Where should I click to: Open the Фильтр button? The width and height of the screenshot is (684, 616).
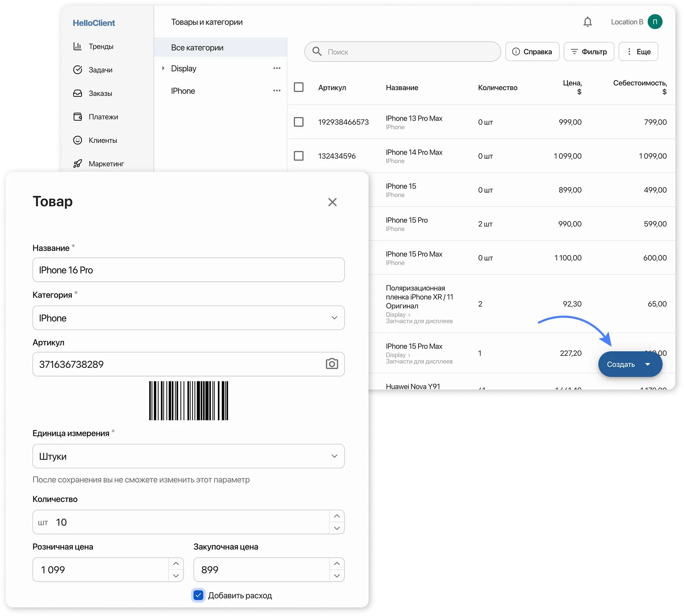pos(588,52)
